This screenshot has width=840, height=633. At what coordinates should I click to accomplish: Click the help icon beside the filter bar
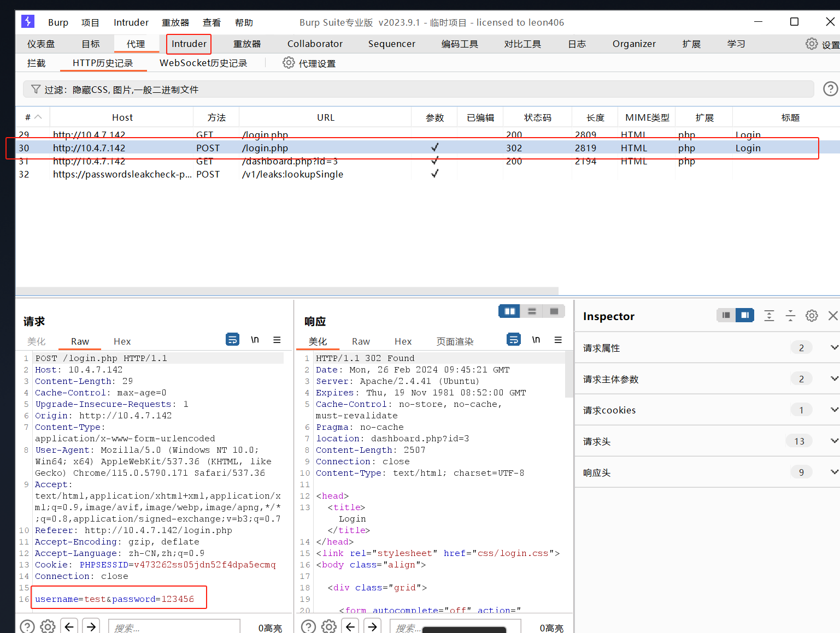point(830,88)
